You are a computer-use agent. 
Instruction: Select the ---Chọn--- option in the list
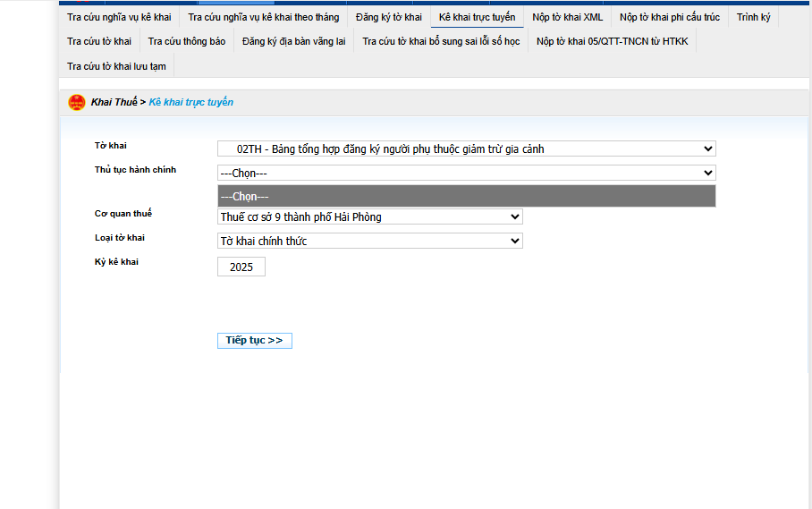click(x=466, y=196)
